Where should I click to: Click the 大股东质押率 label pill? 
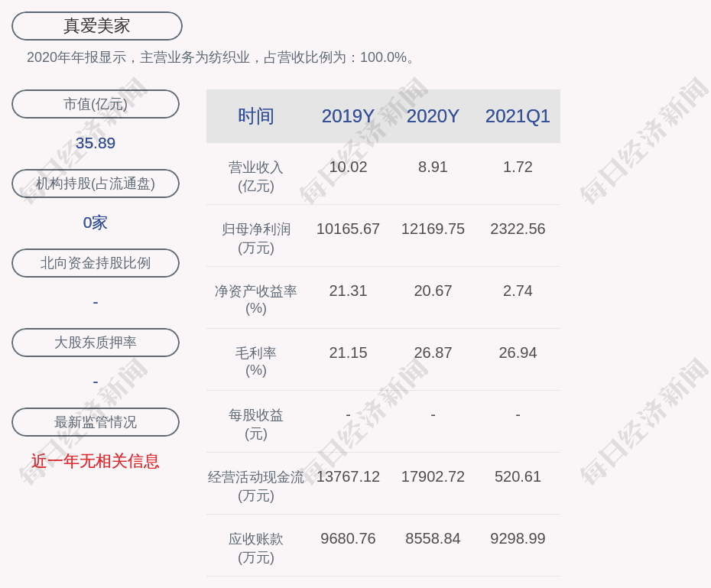96,343
